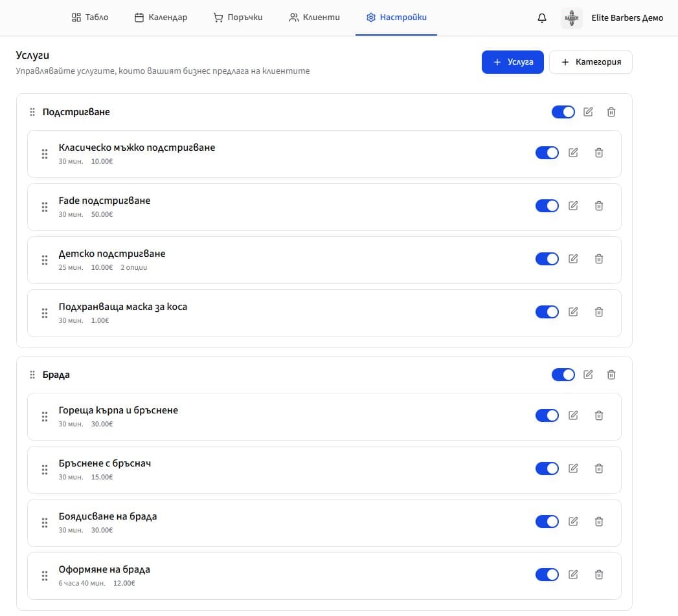
Task: Open the Клиенти tab
Action: pyautogui.click(x=315, y=17)
